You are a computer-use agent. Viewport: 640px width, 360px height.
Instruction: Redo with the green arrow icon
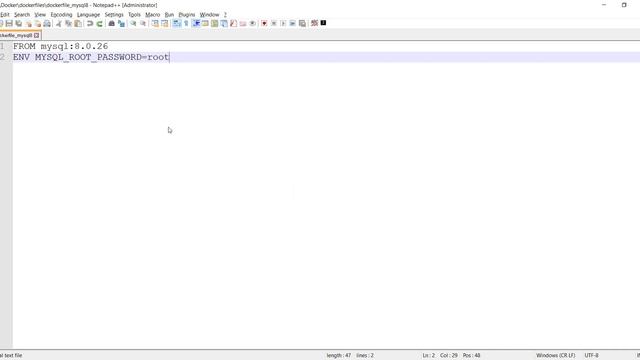pos(99,24)
